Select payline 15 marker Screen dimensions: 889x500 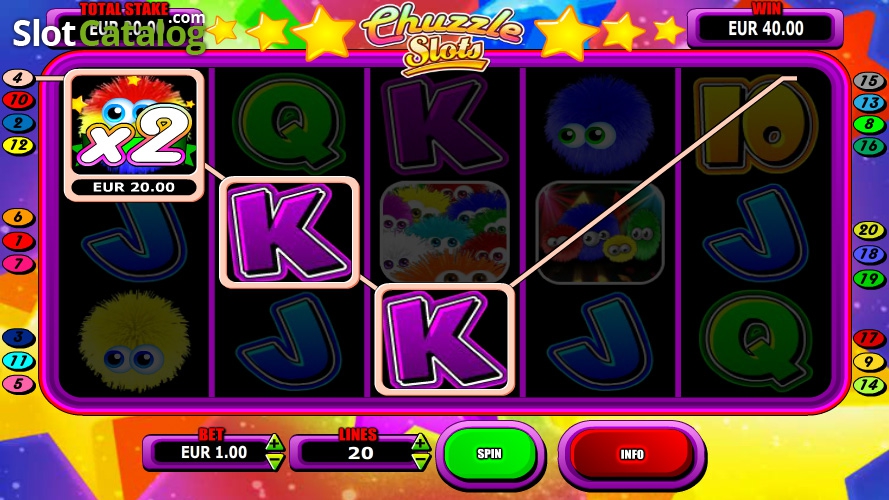click(869, 81)
